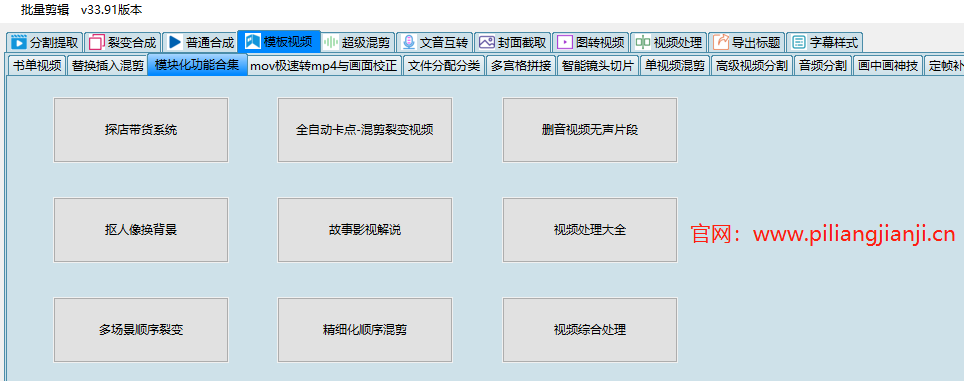Image resolution: width=964 pixels, height=381 pixels.
Task: Click the 封面截取 image icon
Action: click(x=486, y=42)
